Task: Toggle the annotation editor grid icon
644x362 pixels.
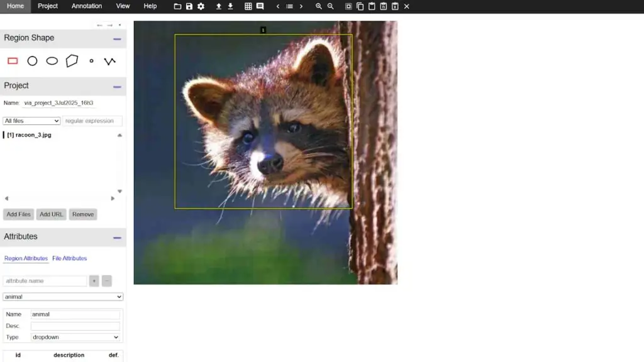Action: 248,6
